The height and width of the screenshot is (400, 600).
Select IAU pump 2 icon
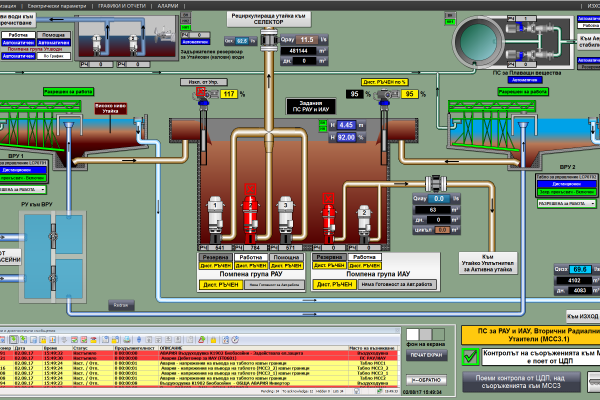point(364,223)
